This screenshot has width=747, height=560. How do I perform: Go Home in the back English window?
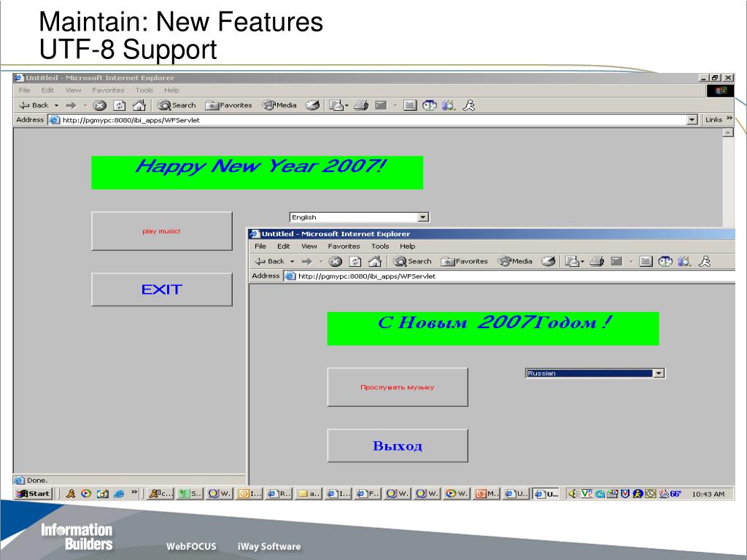[x=139, y=105]
